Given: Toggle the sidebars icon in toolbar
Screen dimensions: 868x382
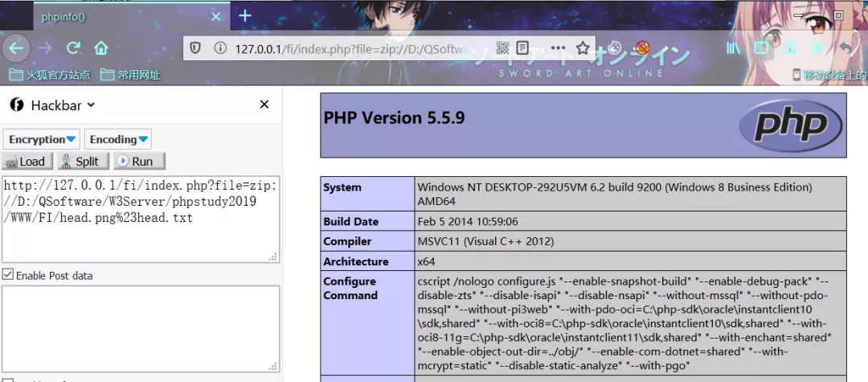Looking at the screenshot, I should 761,48.
